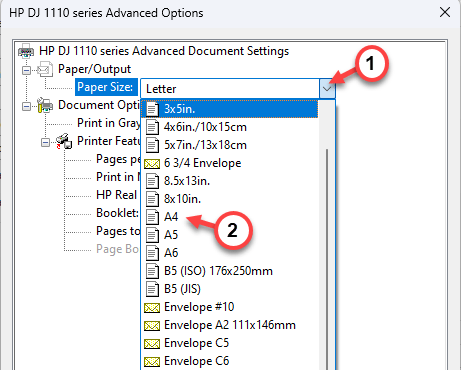Click page icon beside 8.5x13in.

[x=152, y=181]
